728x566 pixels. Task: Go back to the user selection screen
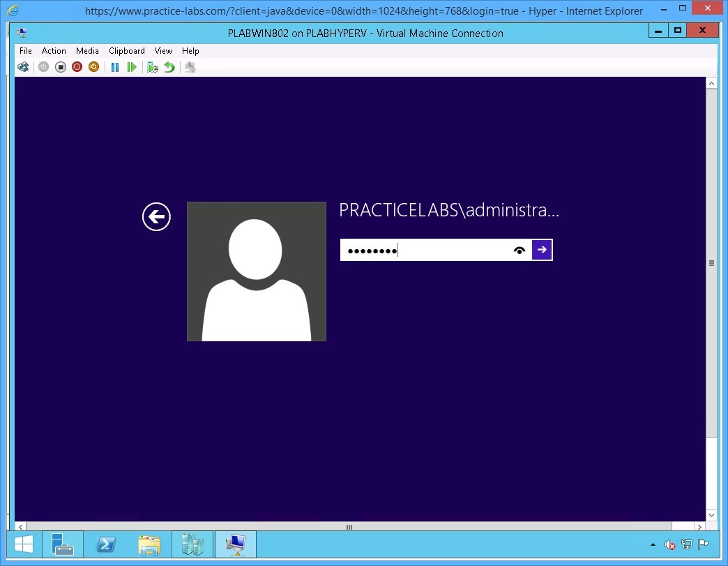pos(156,217)
